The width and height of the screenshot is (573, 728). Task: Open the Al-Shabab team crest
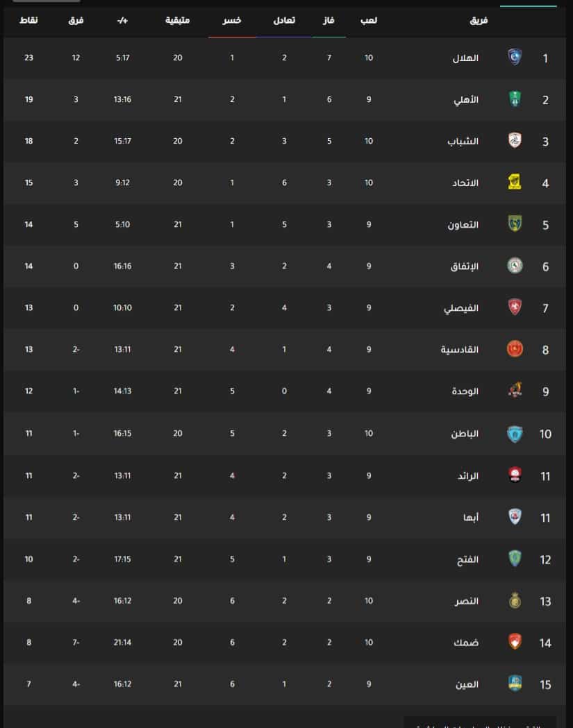point(515,140)
